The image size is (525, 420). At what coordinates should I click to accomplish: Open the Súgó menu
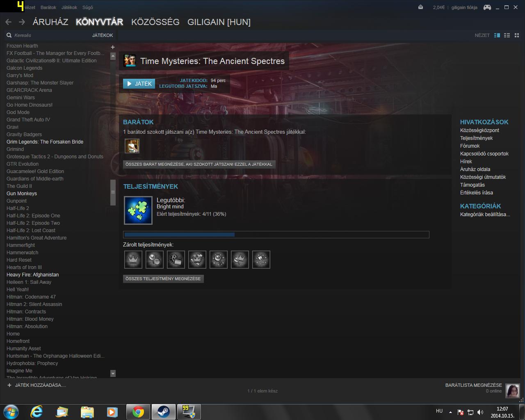coord(88,7)
